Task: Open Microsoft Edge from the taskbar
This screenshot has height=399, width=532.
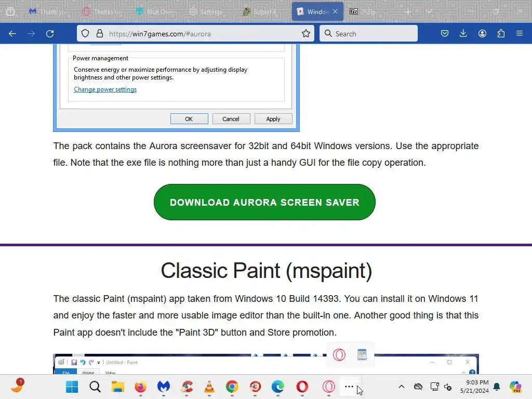Action: [278, 387]
